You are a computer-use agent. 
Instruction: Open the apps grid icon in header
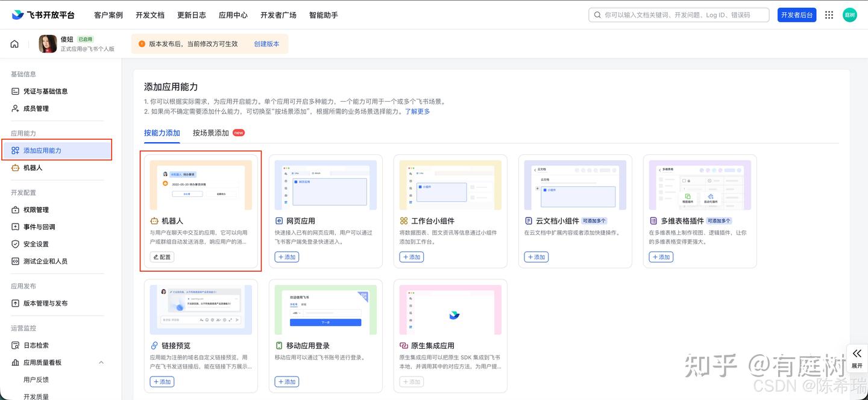click(x=829, y=15)
